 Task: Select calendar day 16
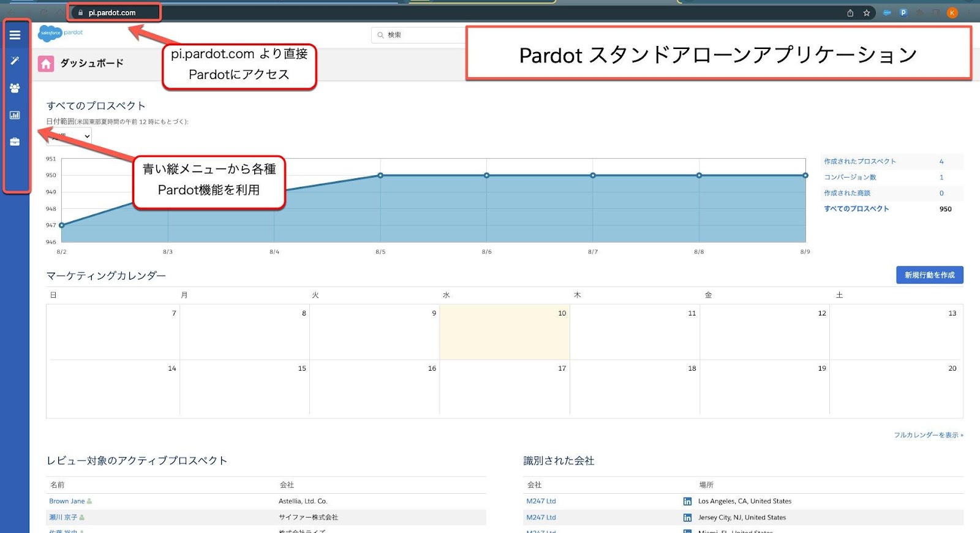(x=375, y=387)
